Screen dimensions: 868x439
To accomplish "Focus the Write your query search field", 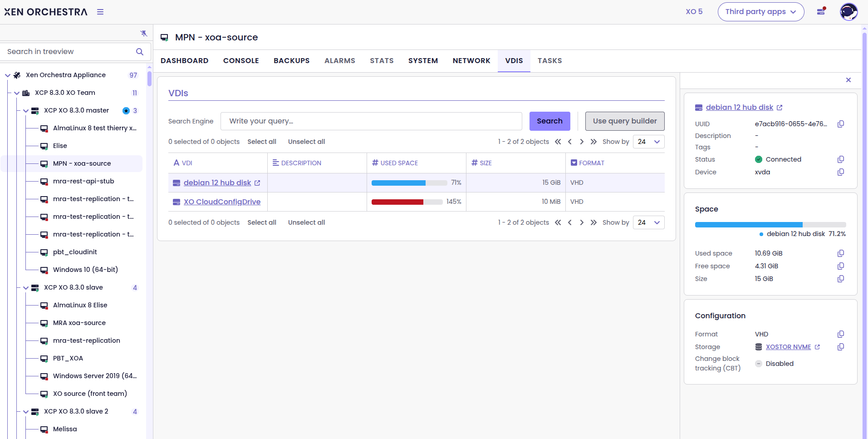I will pyautogui.click(x=371, y=121).
